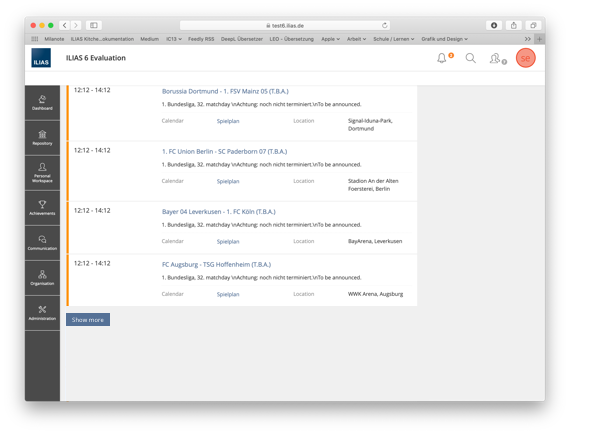Open the Repository sidebar item
This screenshot has height=434, width=600.
(x=42, y=138)
